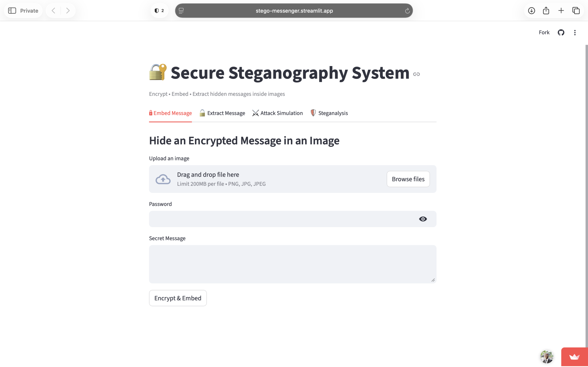The image size is (588, 367).
Task: Switch to the Attack Simulation tab
Action: (x=277, y=113)
